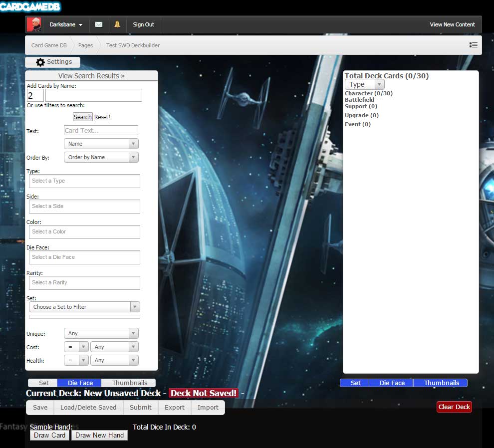Open the Cost operator dropdown

(76, 347)
